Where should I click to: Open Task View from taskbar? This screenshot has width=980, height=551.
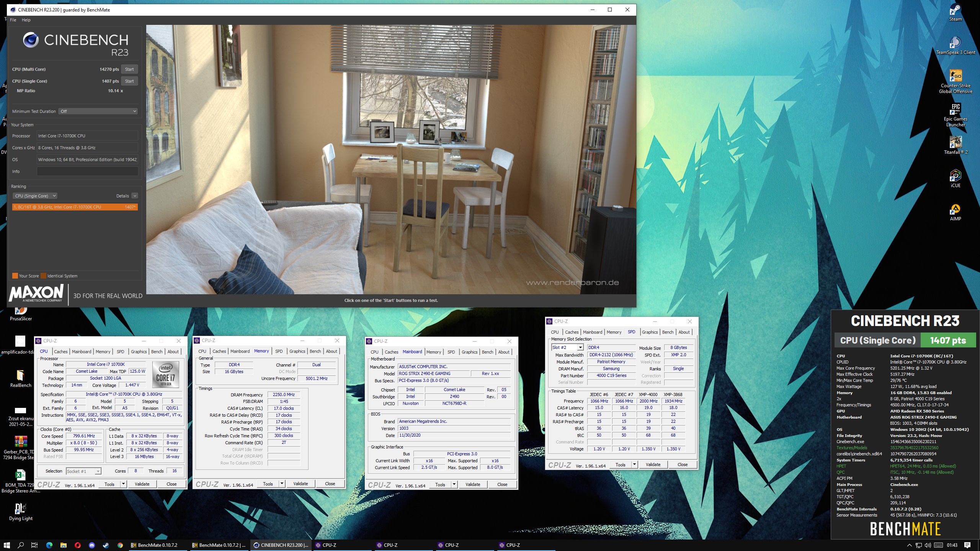[x=34, y=545]
